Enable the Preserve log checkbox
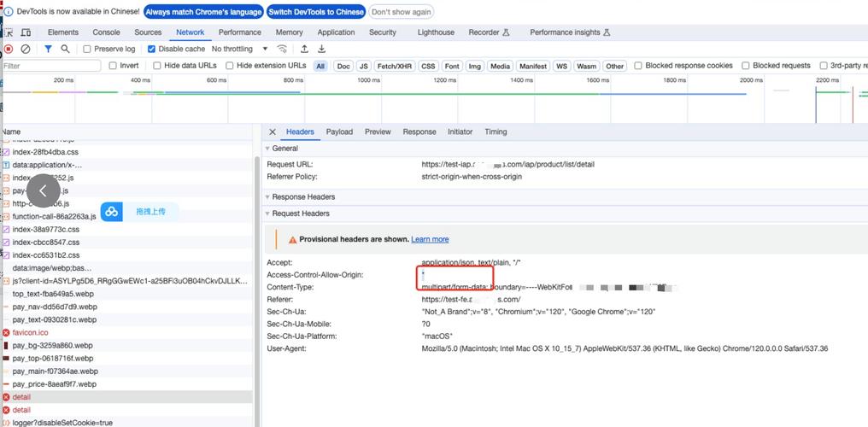 click(87, 50)
